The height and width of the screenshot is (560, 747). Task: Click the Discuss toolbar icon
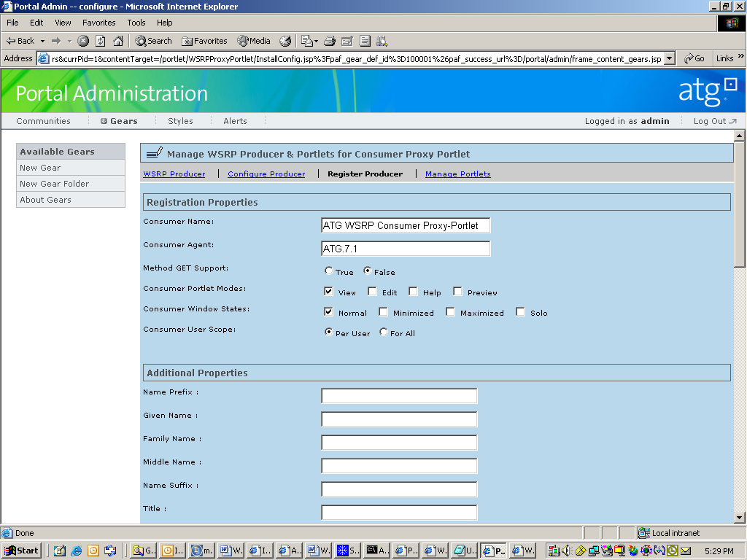coord(365,41)
